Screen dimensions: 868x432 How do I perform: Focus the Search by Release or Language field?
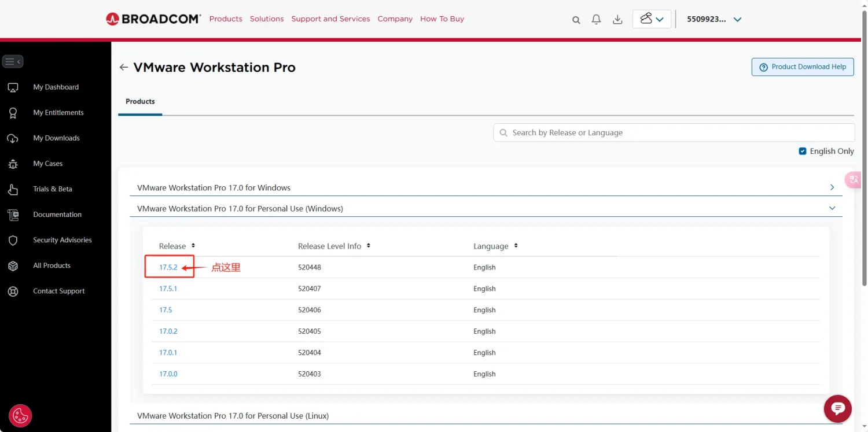(674, 132)
